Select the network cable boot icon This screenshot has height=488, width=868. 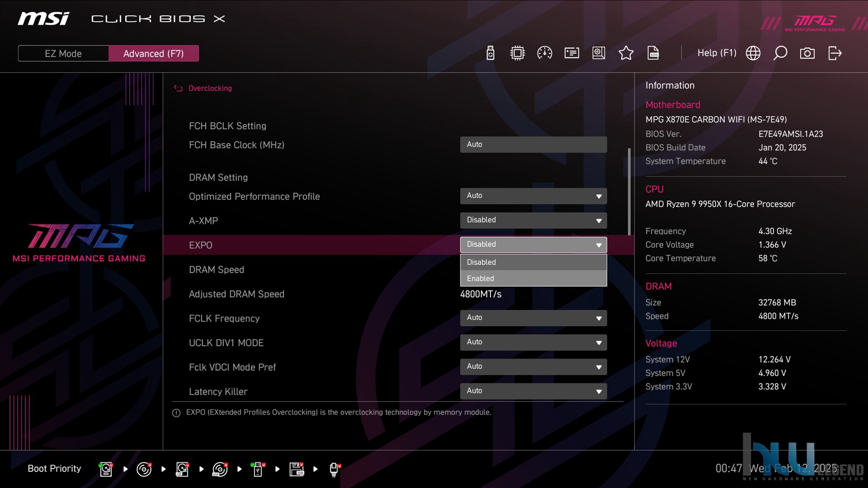point(334,469)
